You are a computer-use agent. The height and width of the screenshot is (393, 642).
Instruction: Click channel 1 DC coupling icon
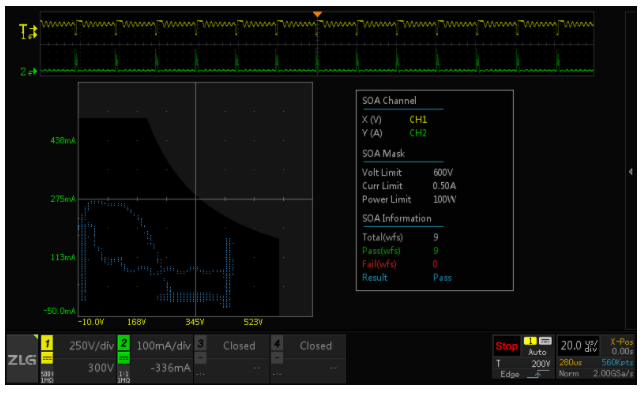pyautogui.click(x=47, y=358)
